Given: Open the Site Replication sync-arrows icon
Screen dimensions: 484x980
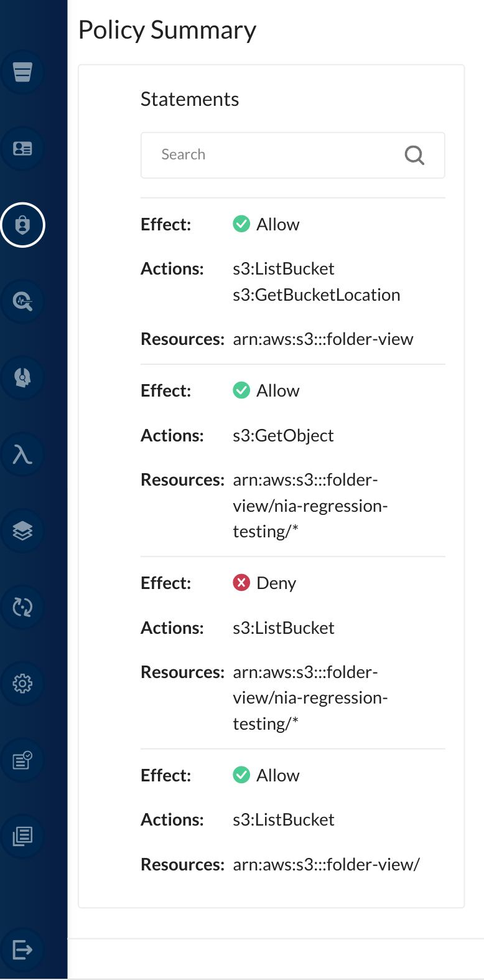Looking at the screenshot, I should click(22, 607).
